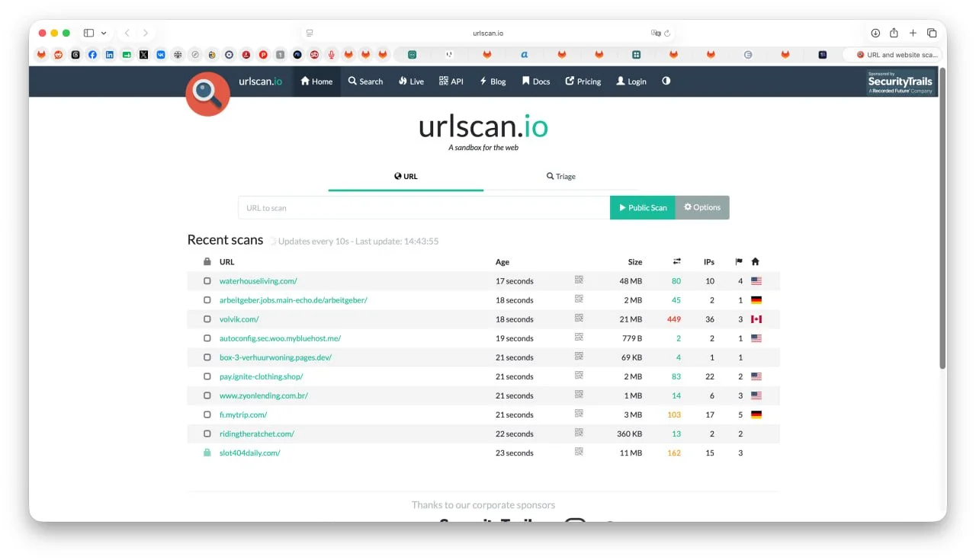This screenshot has width=976, height=560.
Task: Show QR code for slot404daily.com row
Action: 579,452
